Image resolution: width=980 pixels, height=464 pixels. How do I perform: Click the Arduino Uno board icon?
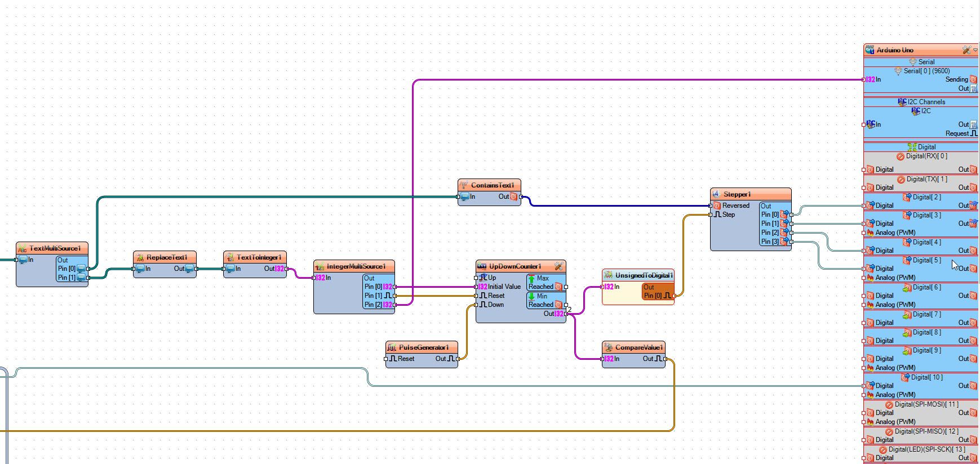[x=870, y=50]
